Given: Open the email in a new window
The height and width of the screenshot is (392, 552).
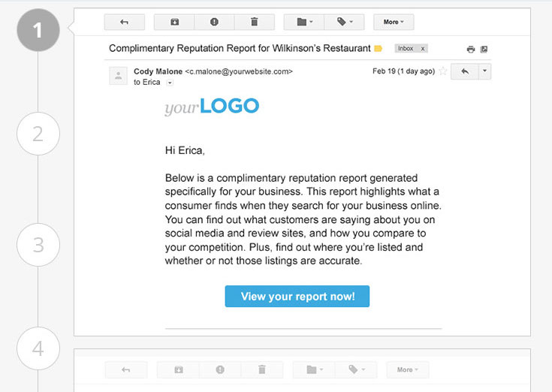Looking at the screenshot, I should click(x=484, y=50).
